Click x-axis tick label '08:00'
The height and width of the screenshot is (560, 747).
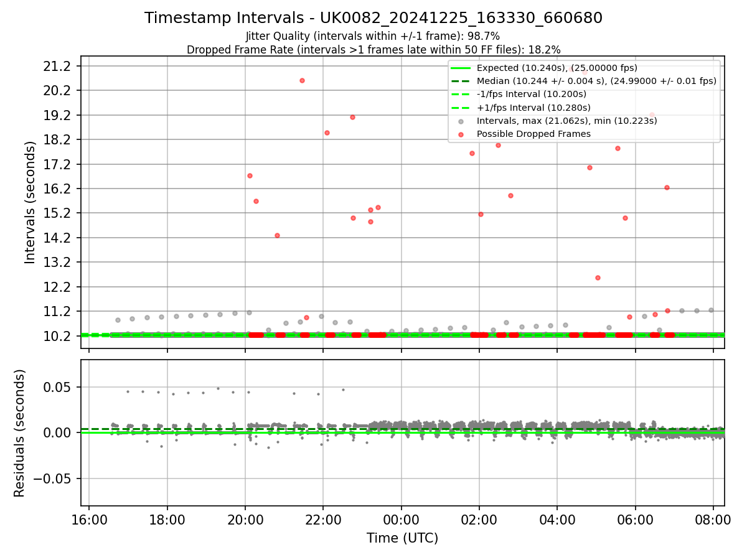(713, 519)
